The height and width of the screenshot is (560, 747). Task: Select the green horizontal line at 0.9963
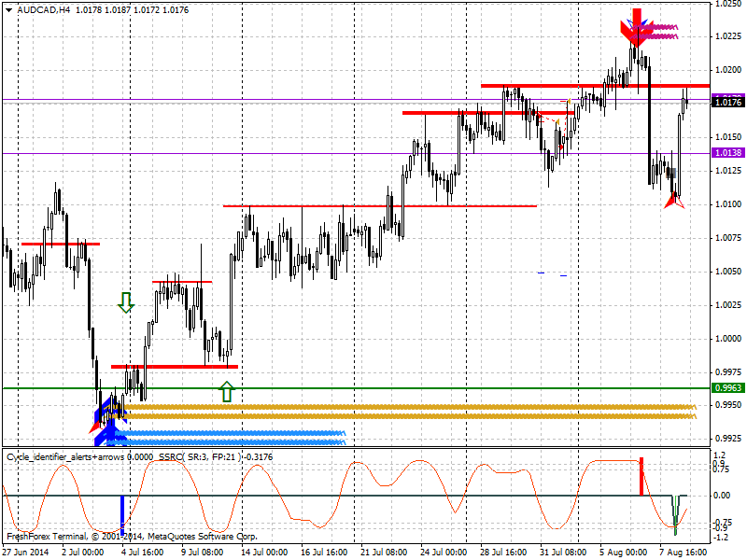coord(357,388)
